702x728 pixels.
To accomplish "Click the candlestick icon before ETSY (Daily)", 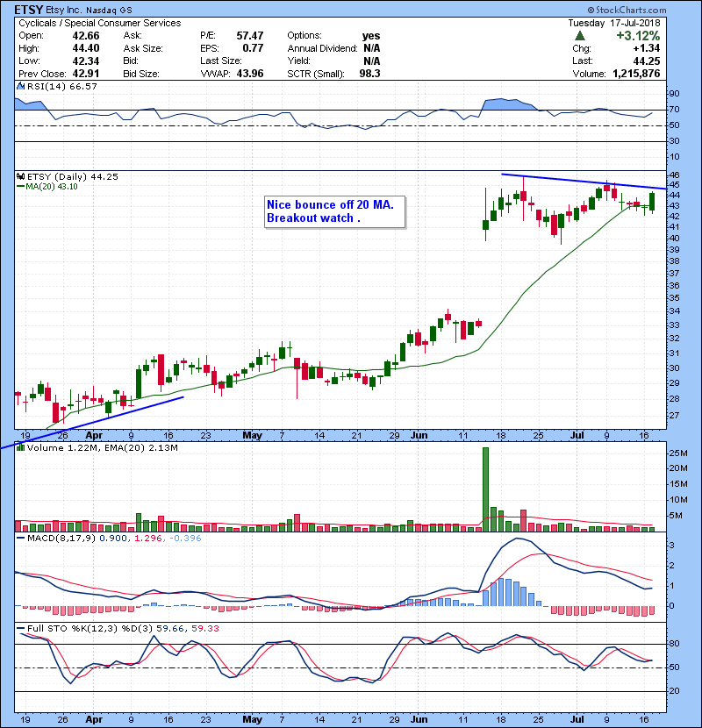I will [x=20, y=176].
